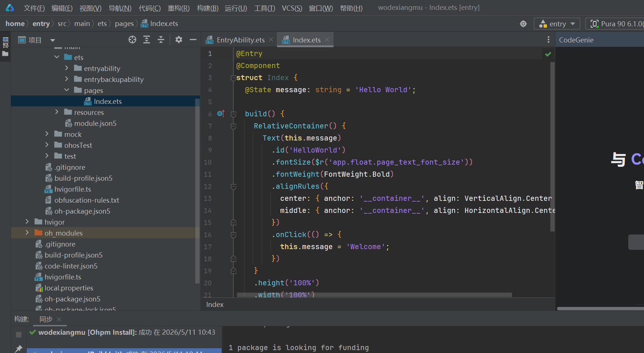Click the collapse all icon
Image resolution: width=644 pixels, height=353 pixels.
coord(161,40)
